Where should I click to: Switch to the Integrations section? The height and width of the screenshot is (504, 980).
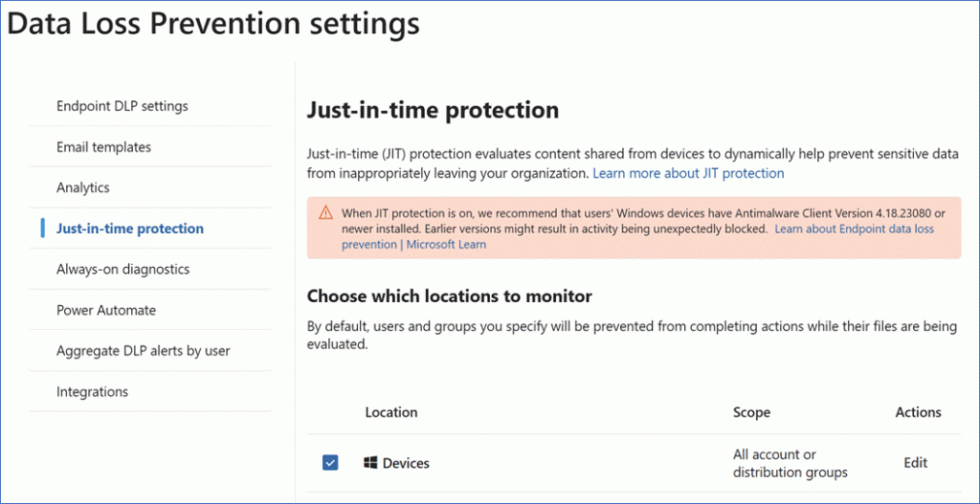(92, 391)
